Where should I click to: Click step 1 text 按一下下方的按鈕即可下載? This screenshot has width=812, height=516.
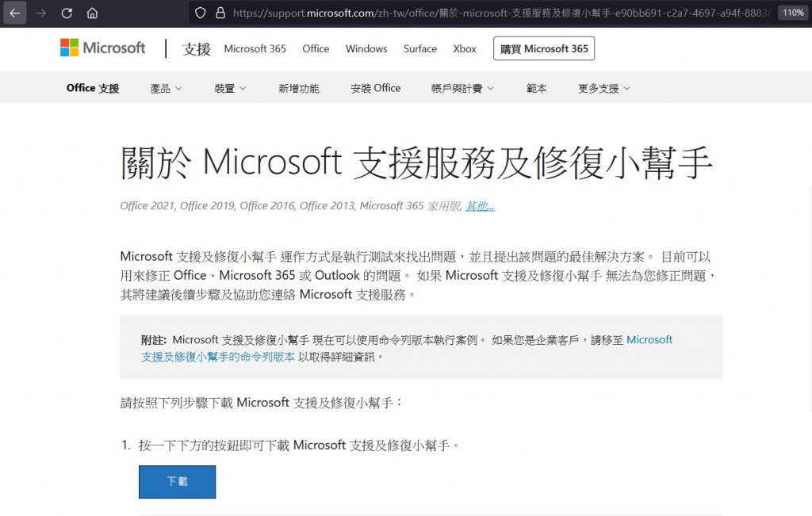coord(214,445)
